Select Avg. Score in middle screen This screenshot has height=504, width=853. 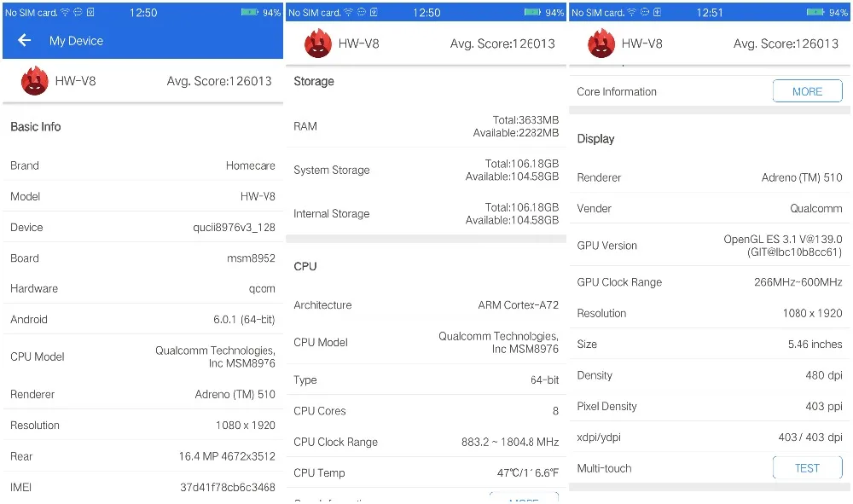click(x=502, y=43)
